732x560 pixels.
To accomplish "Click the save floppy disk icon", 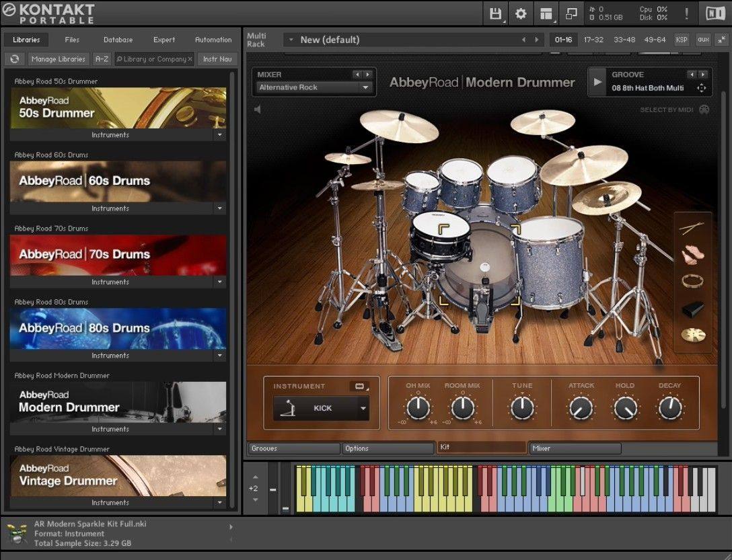I will coord(496,13).
